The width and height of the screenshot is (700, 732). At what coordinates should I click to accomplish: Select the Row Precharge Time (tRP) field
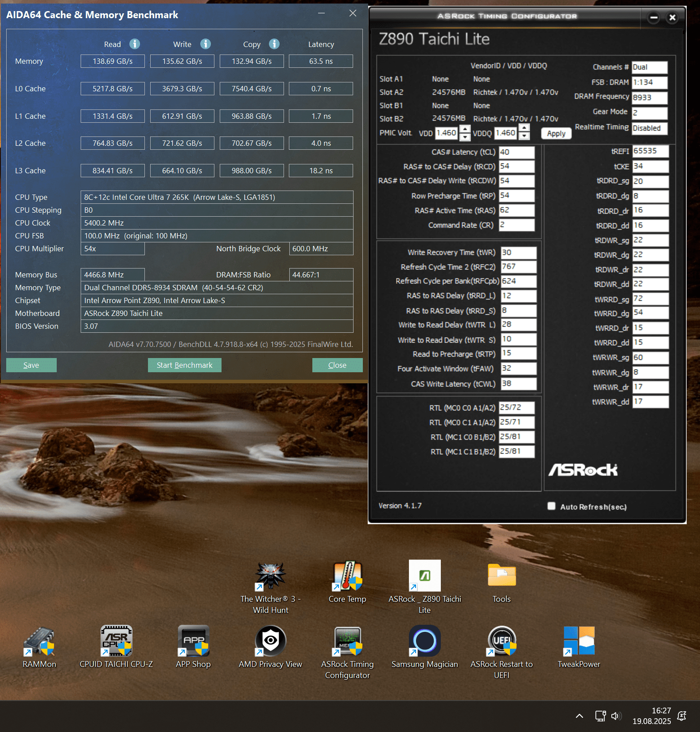[517, 195]
